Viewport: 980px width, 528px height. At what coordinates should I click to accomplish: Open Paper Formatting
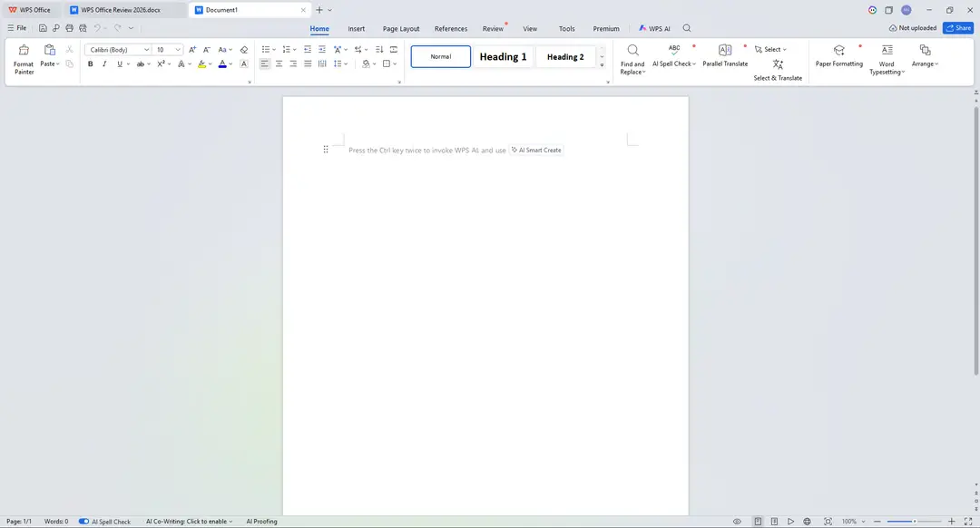(838, 55)
